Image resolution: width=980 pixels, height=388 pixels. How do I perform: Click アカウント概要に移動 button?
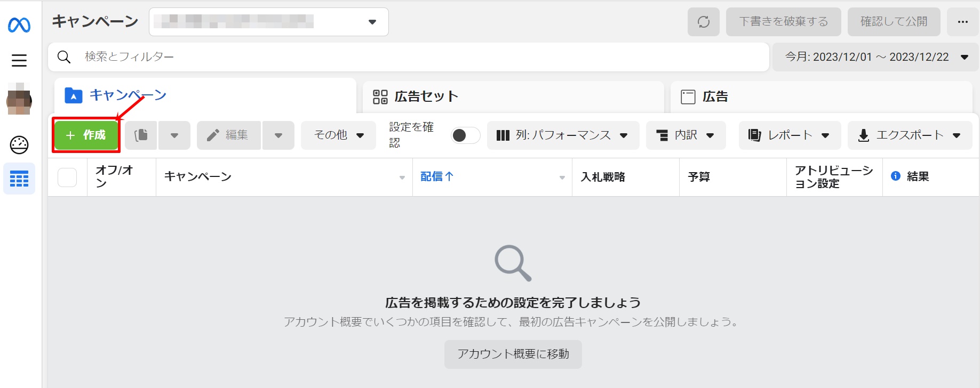(513, 354)
